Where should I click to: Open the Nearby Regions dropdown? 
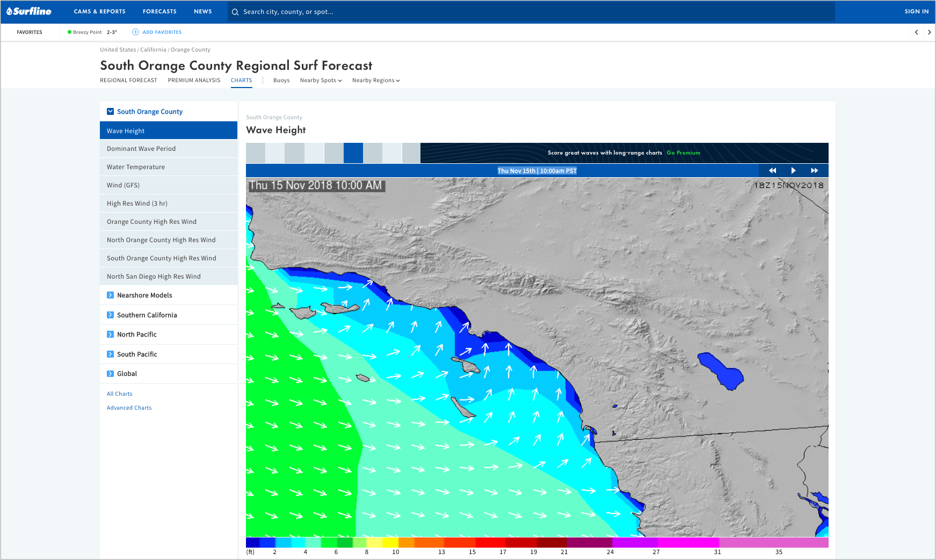(376, 81)
